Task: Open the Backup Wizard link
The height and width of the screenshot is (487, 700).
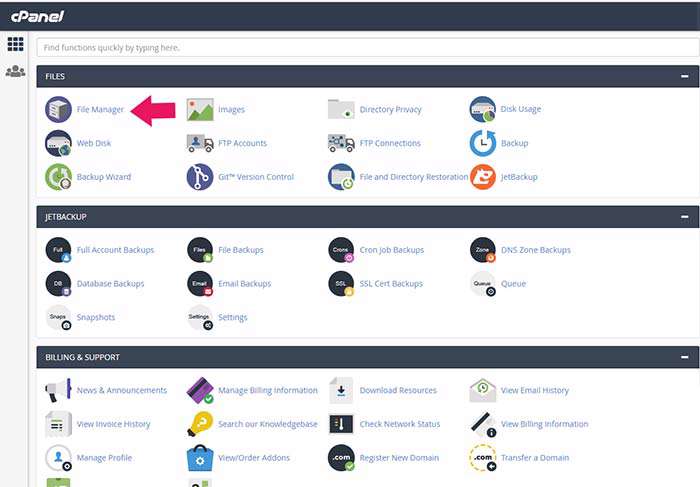Action: click(x=104, y=177)
